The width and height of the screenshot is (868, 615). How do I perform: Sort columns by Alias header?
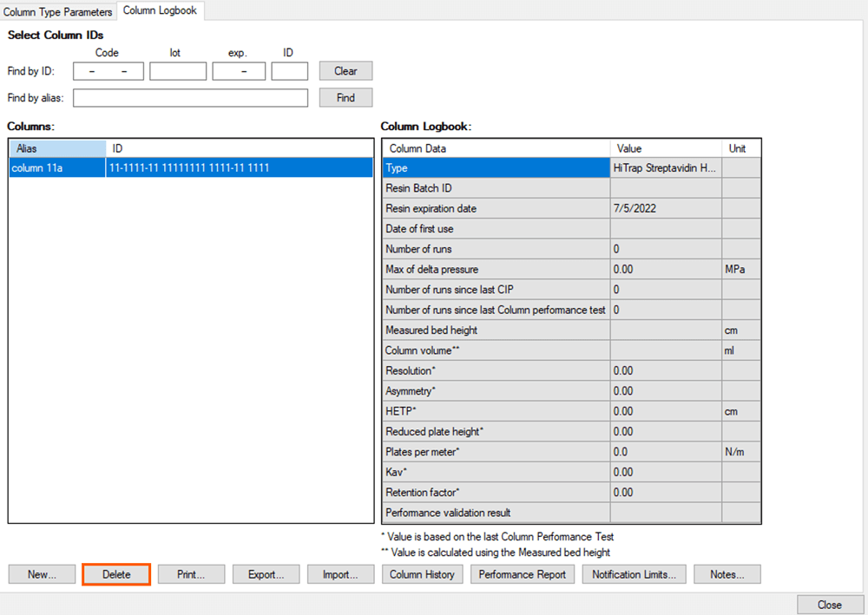57,148
